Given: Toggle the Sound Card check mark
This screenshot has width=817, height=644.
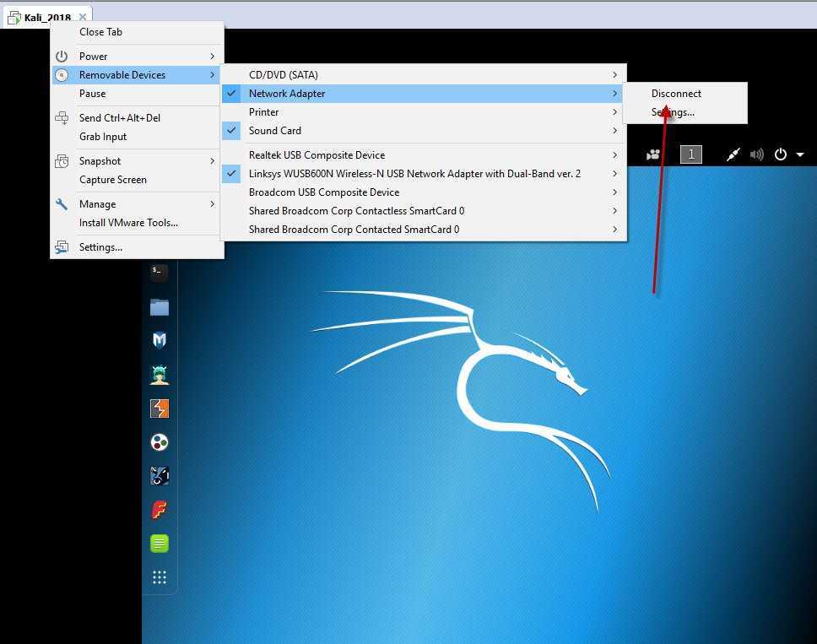Looking at the screenshot, I should point(231,130).
